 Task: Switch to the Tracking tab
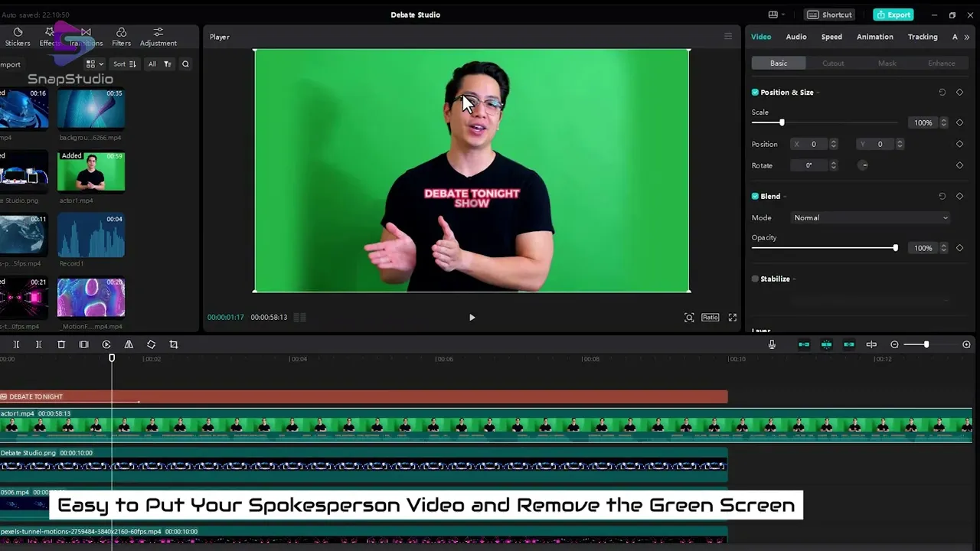coord(923,37)
